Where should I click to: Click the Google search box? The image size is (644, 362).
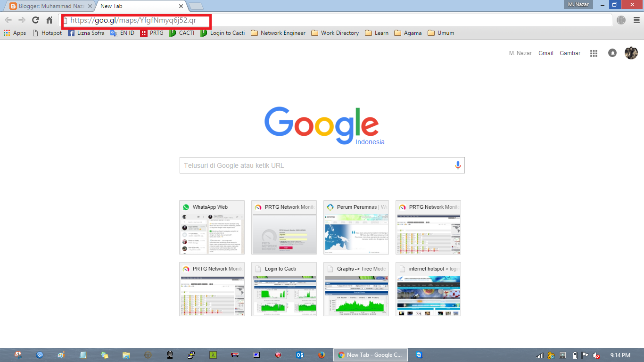pyautogui.click(x=322, y=165)
